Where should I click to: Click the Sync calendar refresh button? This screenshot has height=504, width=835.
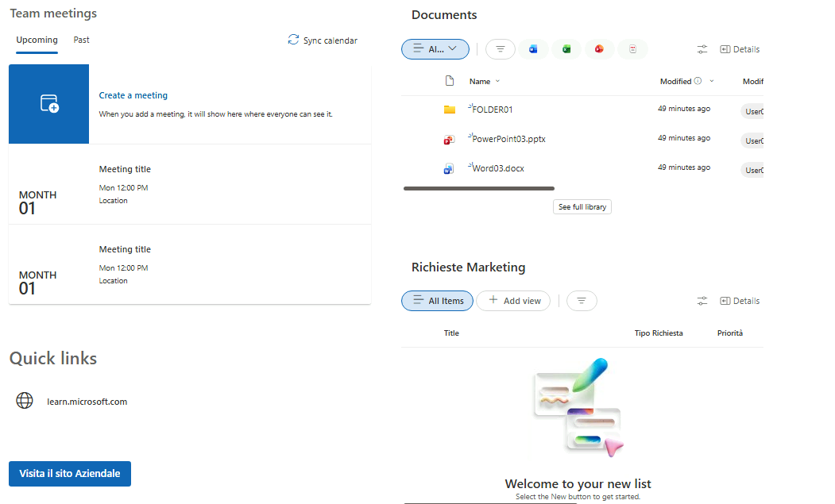tap(323, 40)
